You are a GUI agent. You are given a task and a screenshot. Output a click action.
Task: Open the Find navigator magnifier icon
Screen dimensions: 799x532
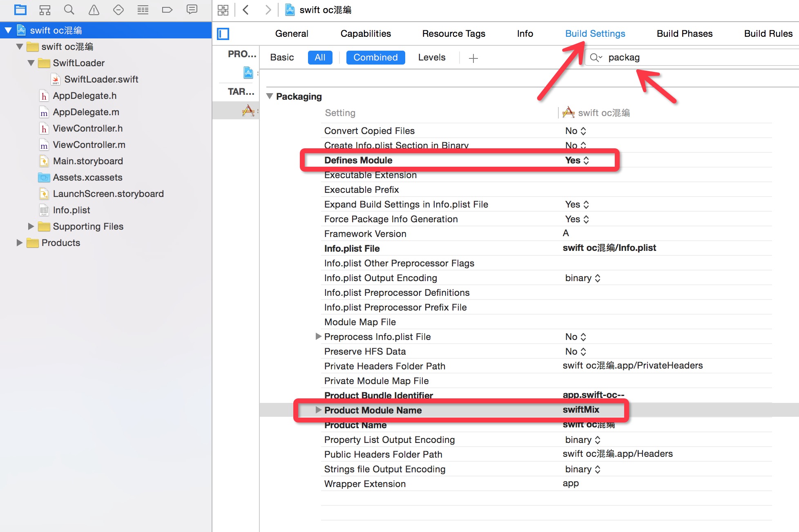69,10
